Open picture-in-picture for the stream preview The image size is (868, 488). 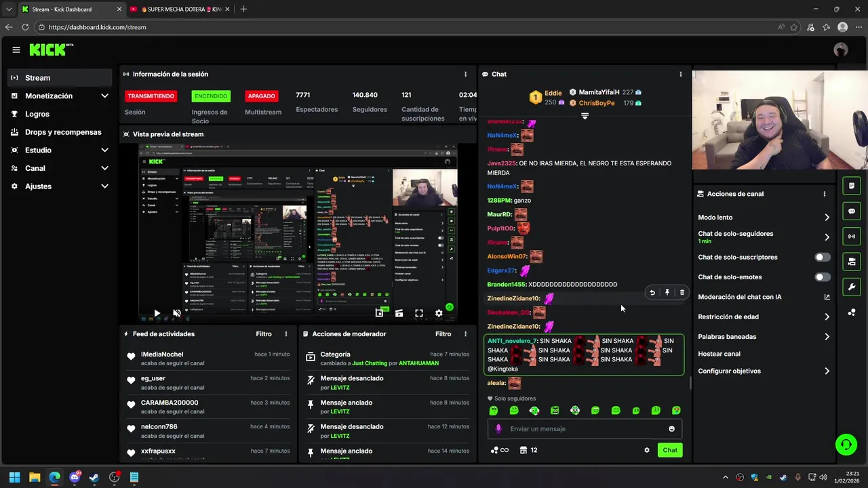point(379,313)
